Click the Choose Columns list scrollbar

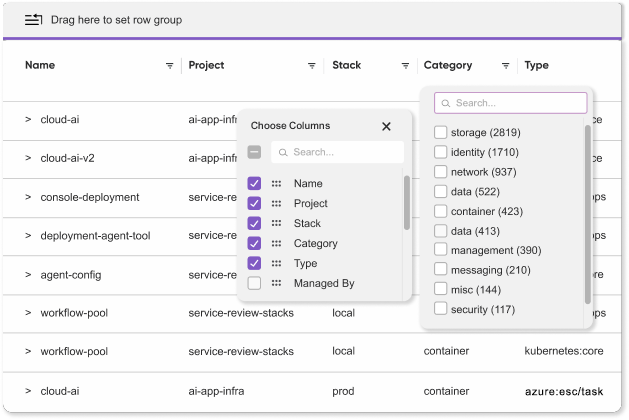click(406, 203)
